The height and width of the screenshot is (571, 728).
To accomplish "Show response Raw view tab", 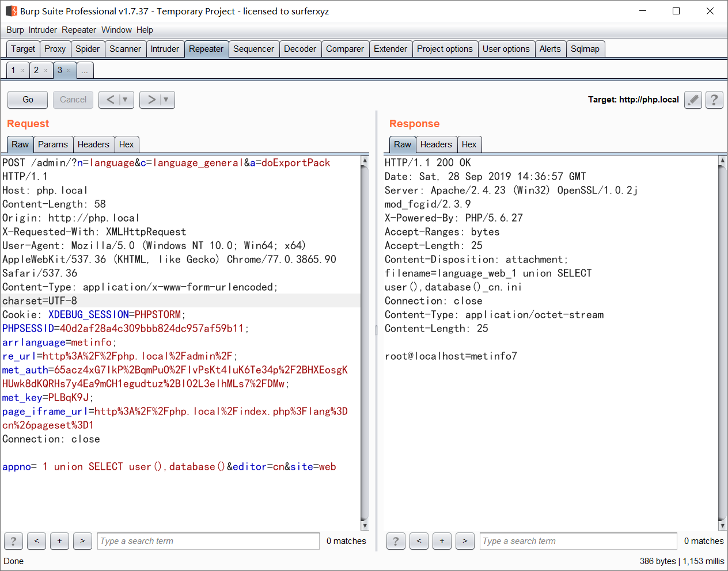I will pos(403,144).
